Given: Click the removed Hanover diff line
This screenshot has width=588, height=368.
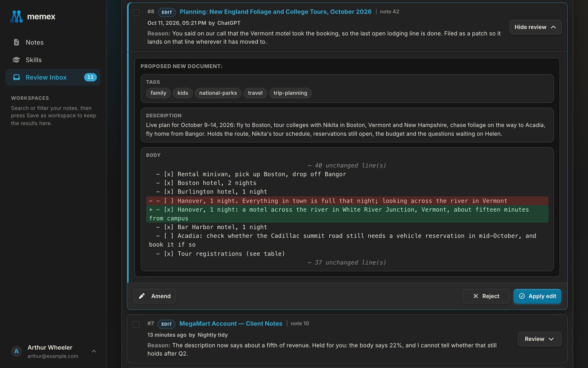Looking at the screenshot, I should pos(347,201).
